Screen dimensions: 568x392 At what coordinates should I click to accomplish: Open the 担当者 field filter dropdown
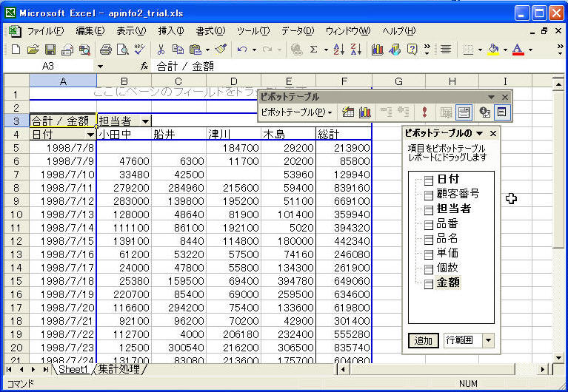pyautogui.click(x=146, y=121)
